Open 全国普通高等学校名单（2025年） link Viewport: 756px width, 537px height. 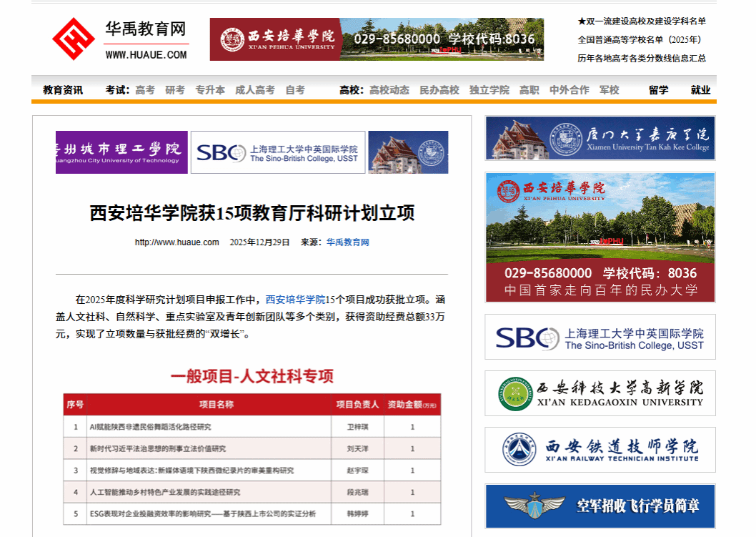pyautogui.click(x=640, y=40)
